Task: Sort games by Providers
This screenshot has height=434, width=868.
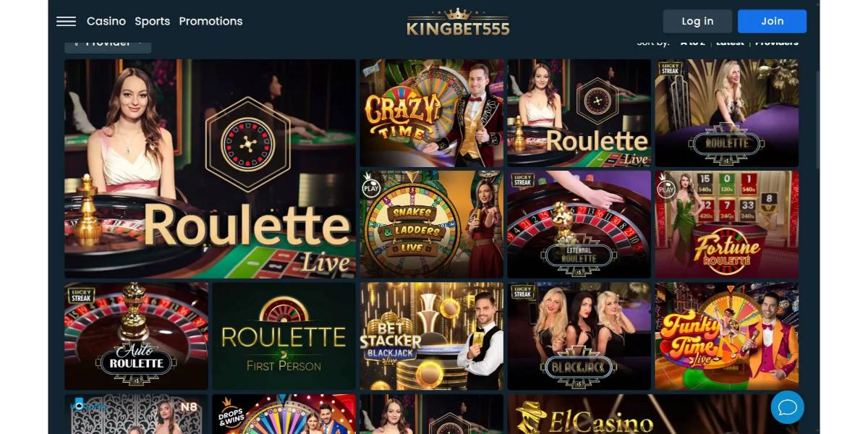Action: click(x=777, y=42)
